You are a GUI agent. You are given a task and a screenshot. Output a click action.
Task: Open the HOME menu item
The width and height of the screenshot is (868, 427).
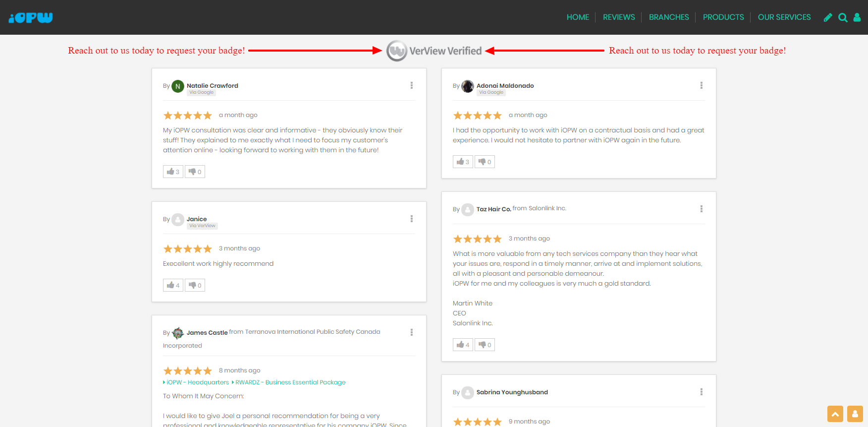coord(578,17)
